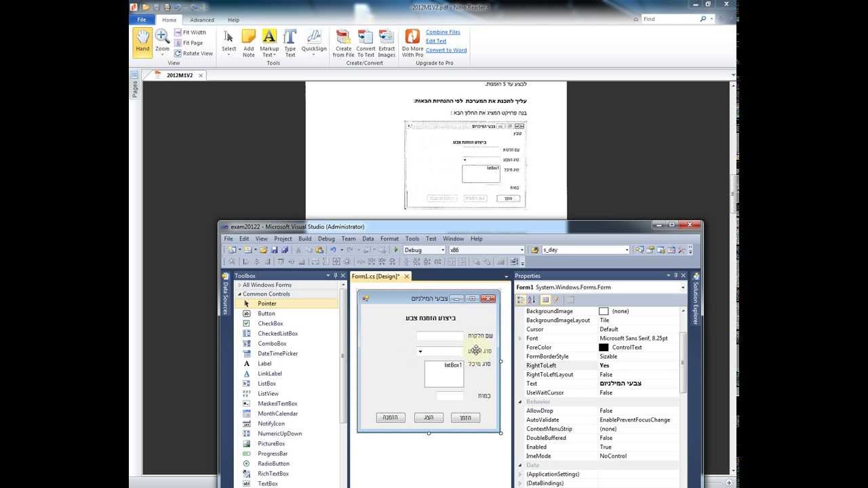The image size is (868, 488).
Task: Open the Pages side panel in Nitro
Action: pos(134,86)
